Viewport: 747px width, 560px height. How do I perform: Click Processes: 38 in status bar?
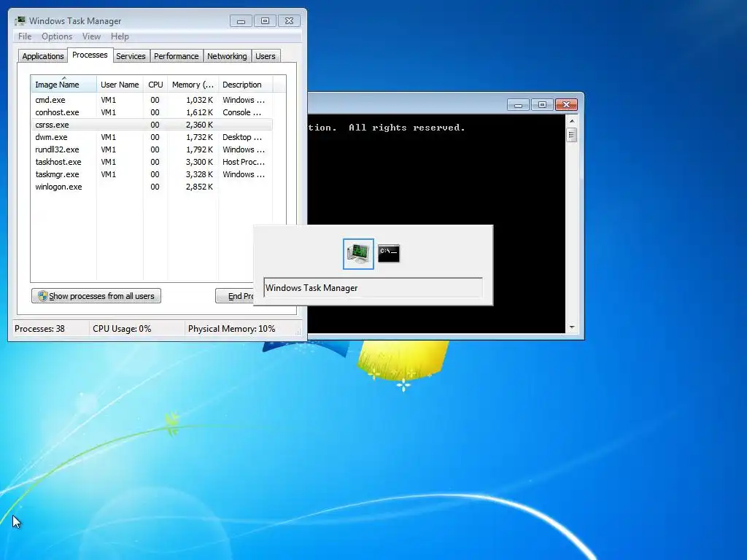(39, 329)
